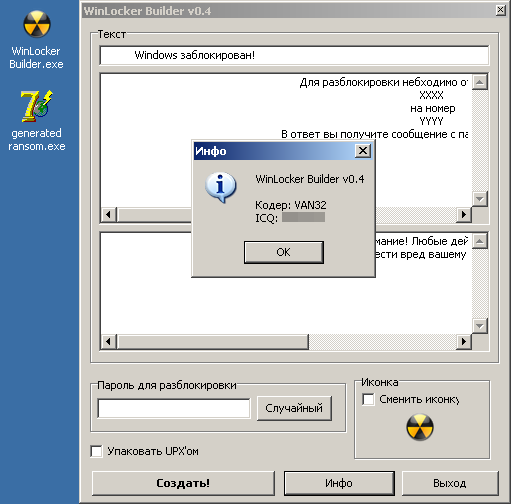Close the WinLocker Builder v0.4 window
511x504 pixels.
(x=501, y=10)
